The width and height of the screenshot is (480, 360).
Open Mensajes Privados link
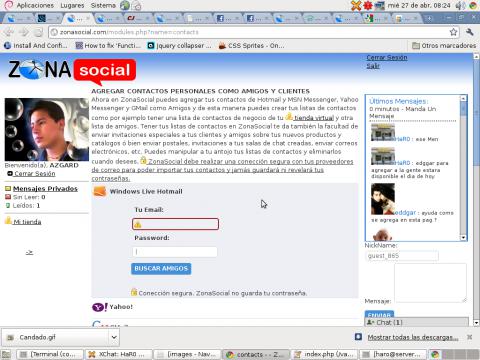tap(45, 188)
